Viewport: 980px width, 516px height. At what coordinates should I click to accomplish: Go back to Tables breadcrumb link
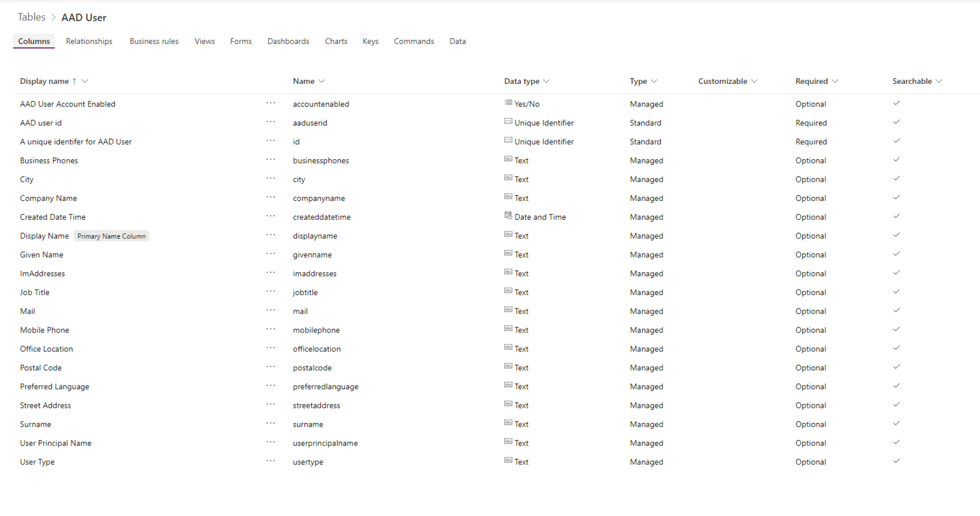tap(31, 17)
